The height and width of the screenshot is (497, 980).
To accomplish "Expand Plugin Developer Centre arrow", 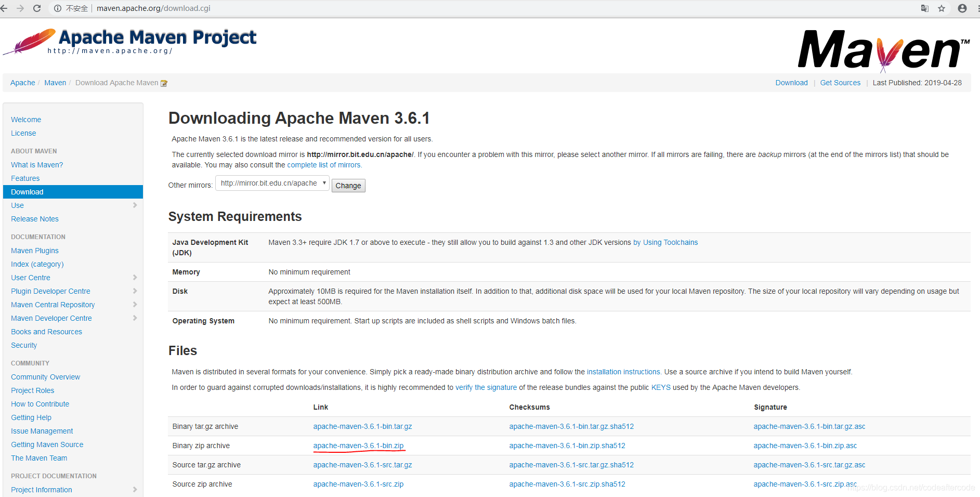I will coord(135,291).
